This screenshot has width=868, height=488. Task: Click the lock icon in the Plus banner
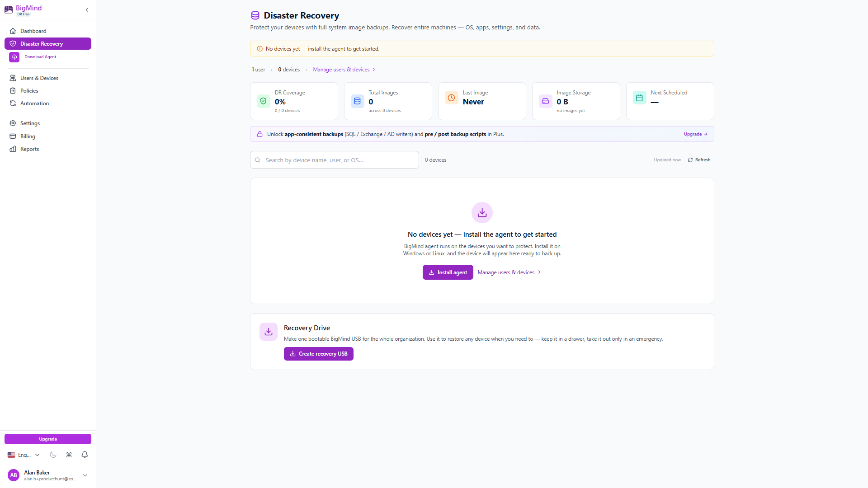[260, 134]
